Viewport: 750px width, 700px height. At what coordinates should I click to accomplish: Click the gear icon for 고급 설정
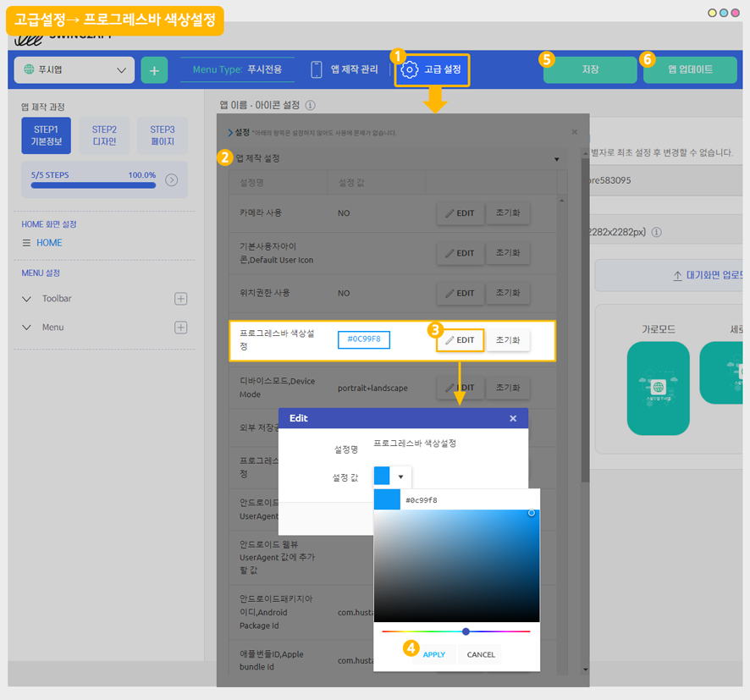(x=410, y=69)
